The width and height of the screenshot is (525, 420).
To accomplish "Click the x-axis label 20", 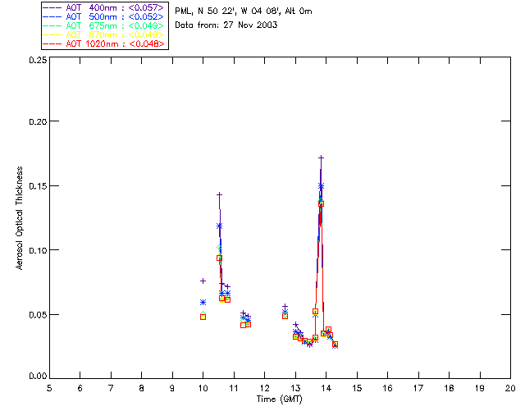I will [510, 388].
